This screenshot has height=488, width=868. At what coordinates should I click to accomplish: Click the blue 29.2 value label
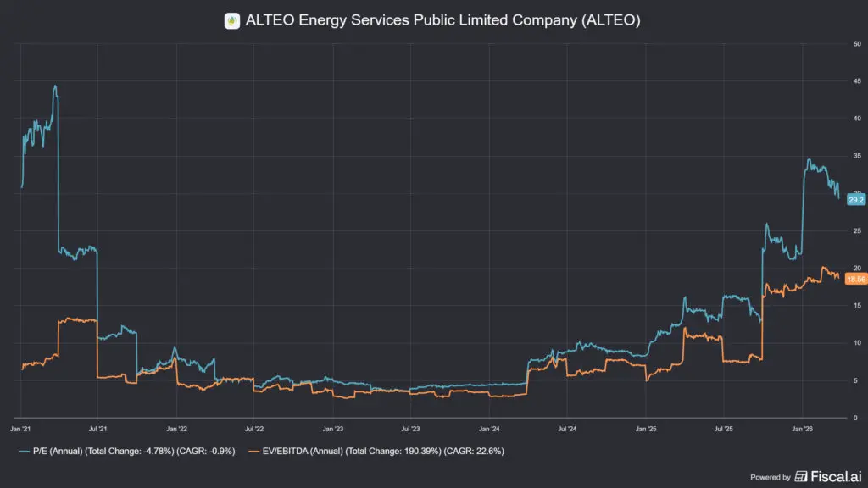click(856, 200)
